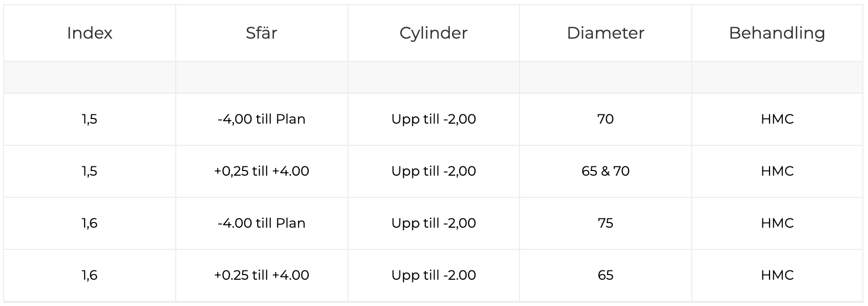Click "Upp till -2,00" in the diameter 75 row
Viewport: 868px width, 306px height.
point(433,223)
